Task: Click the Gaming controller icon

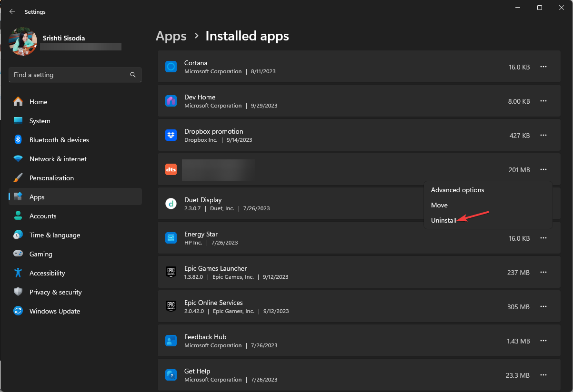Action: point(18,254)
